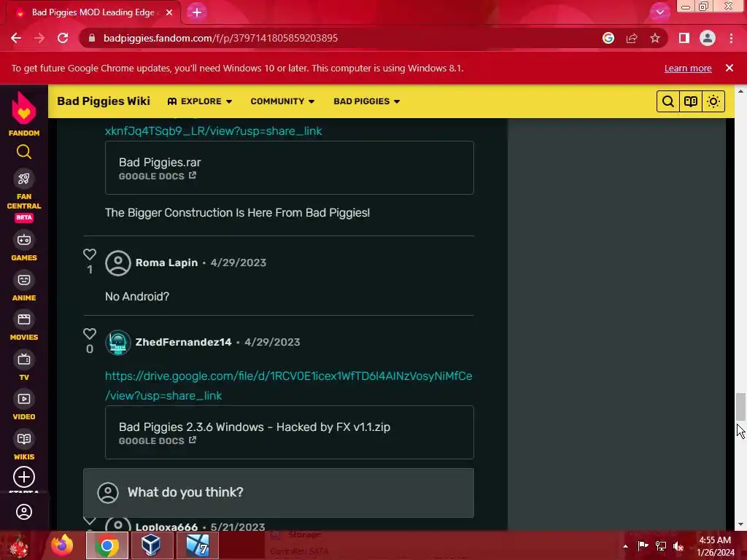Open the taskbar clock
The width and height of the screenshot is (747, 560).
[716, 546]
